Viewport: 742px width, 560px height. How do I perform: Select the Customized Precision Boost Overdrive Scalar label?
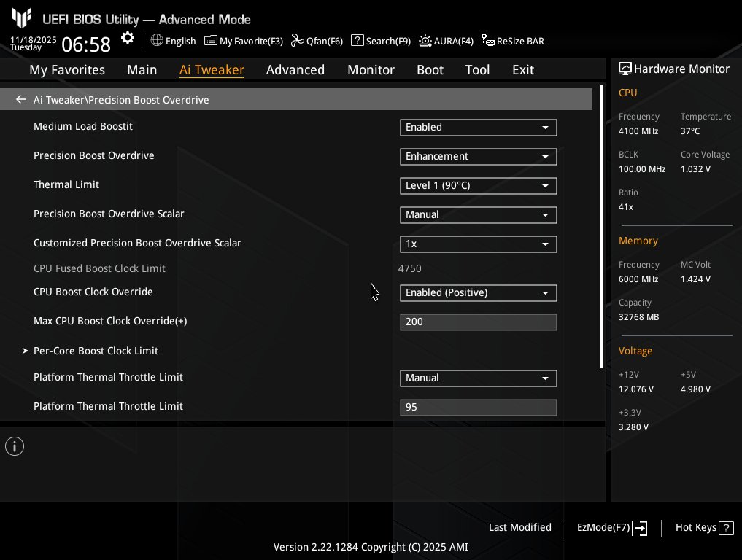click(137, 243)
